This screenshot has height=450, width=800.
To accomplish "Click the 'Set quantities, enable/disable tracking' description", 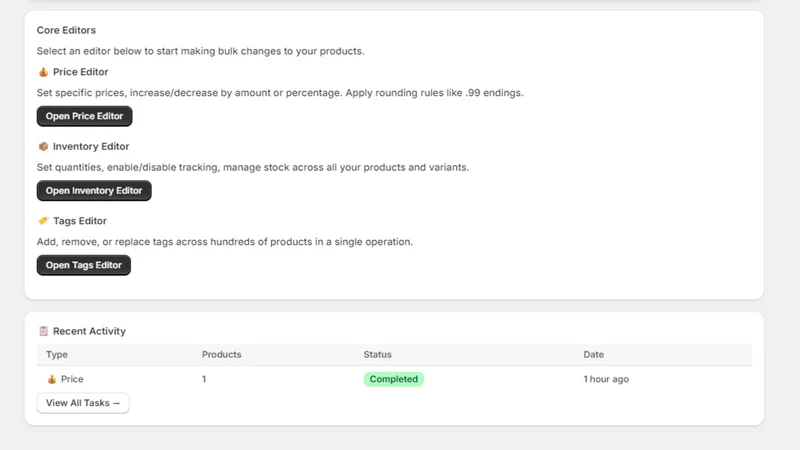I will pos(253,167).
